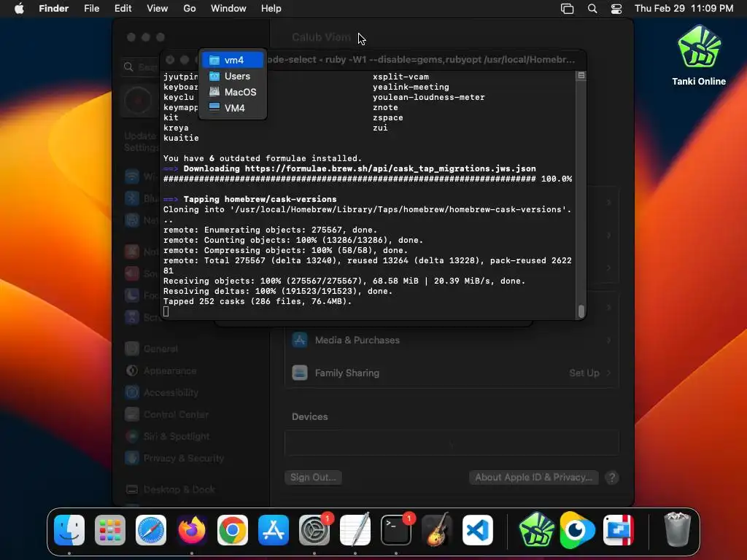Click the Terminal window title bar text

[420, 60]
